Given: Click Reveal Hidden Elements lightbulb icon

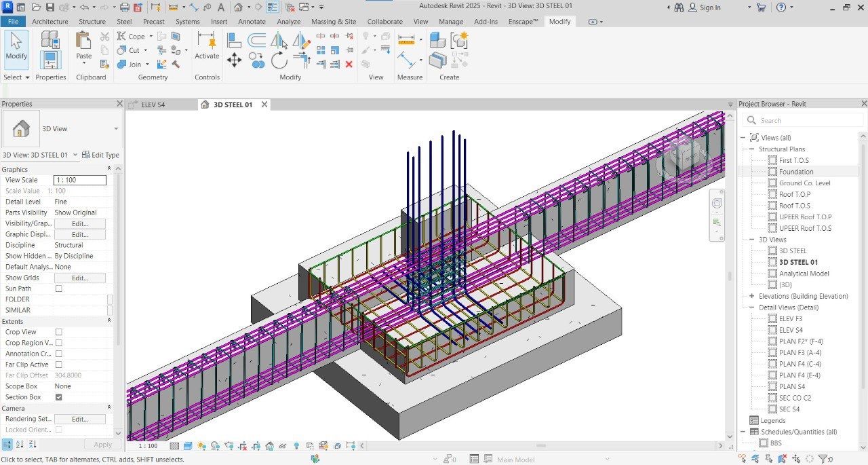Looking at the screenshot, I should pyautogui.click(x=296, y=446).
